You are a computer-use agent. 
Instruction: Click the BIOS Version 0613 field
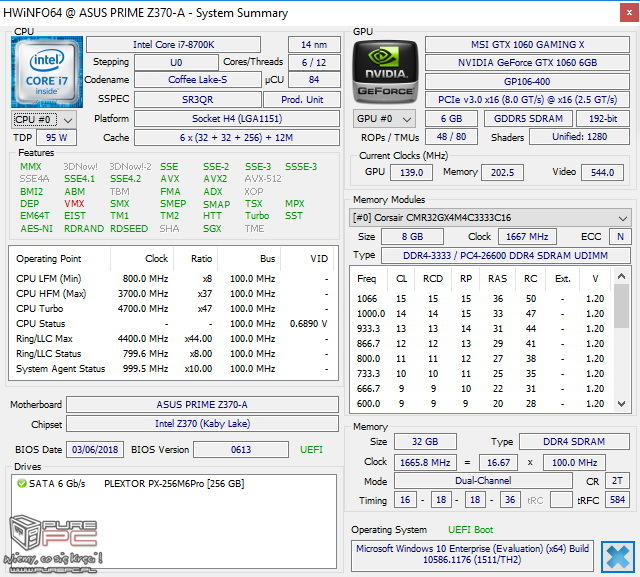click(x=241, y=450)
